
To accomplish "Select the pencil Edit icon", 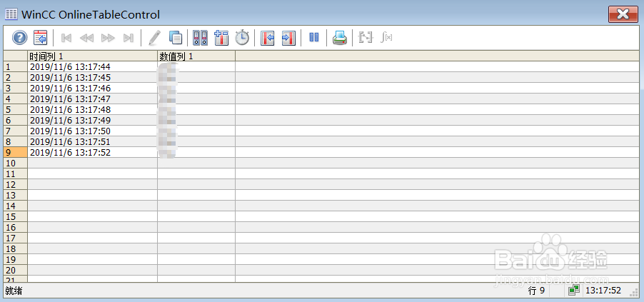I will 154,38.
